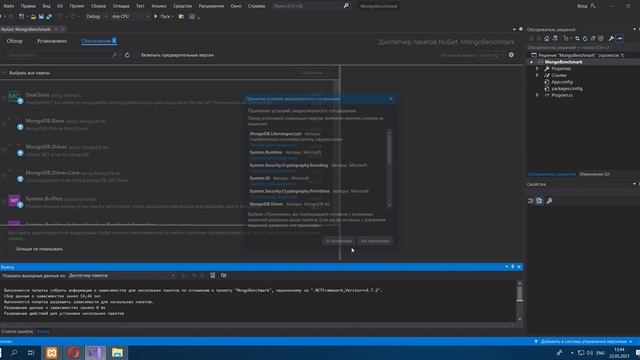Open the Opera browser taskbar icon
Screen dimensions: 640x360
coord(73,353)
